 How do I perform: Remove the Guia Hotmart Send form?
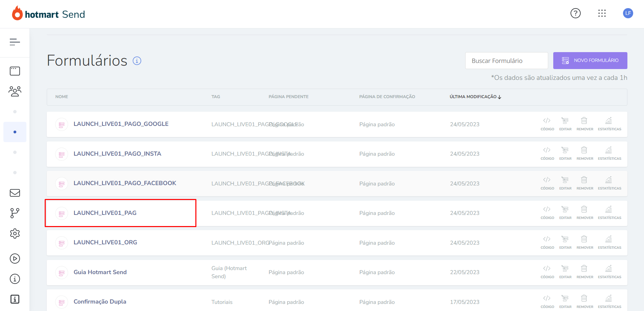[x=585, y=272]
